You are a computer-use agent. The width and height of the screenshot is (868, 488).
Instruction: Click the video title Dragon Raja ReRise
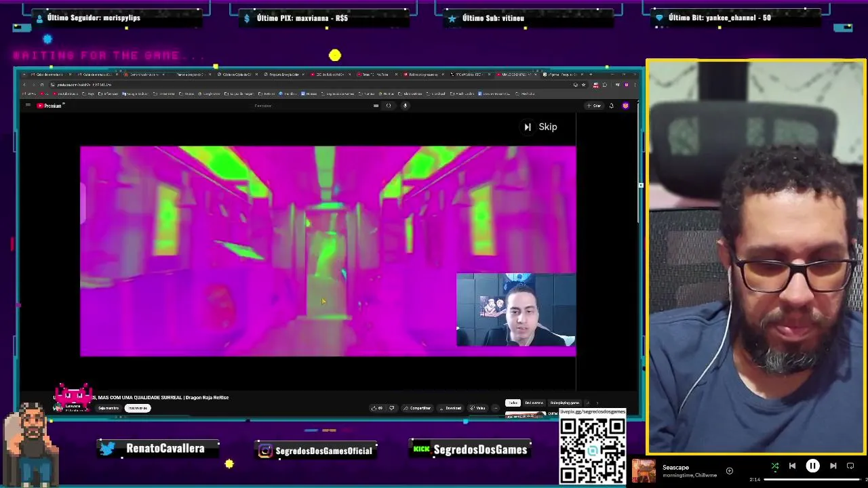[141, 397]
